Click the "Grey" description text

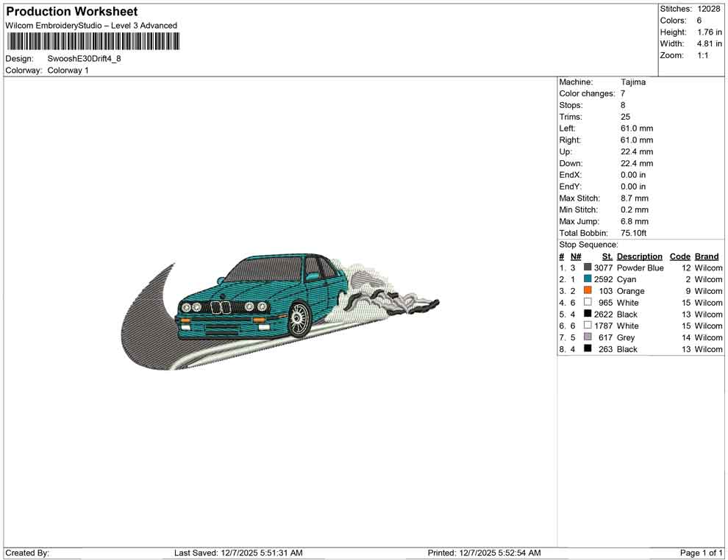[x=625, y=337]
